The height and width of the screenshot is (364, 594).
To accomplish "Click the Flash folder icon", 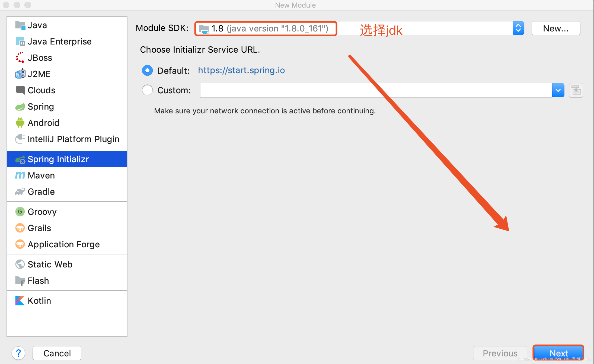I will tap(20, 281).
